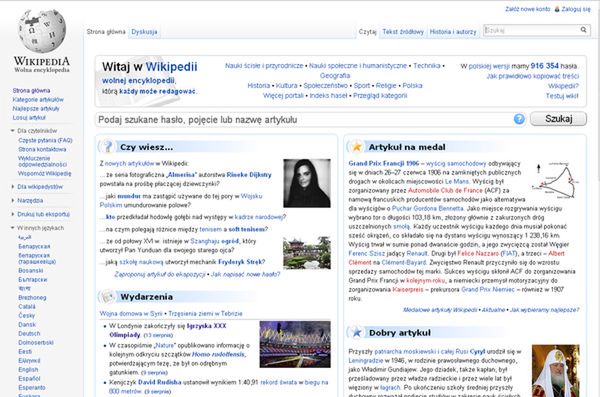The image size is (600, 397).
Task: Open the woman portrait thumbnail
Action: [307, 183]
